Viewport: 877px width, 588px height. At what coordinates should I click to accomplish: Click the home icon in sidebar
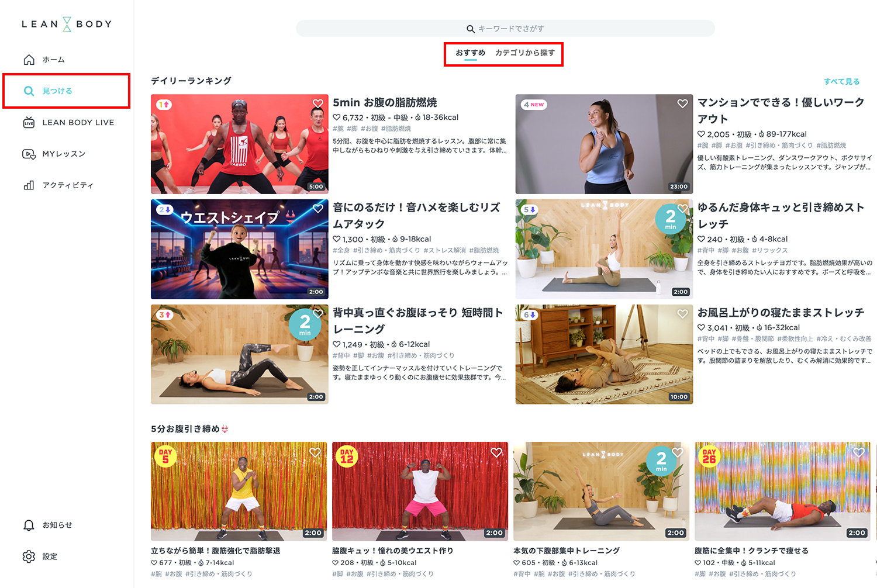(x=29, y=60)
